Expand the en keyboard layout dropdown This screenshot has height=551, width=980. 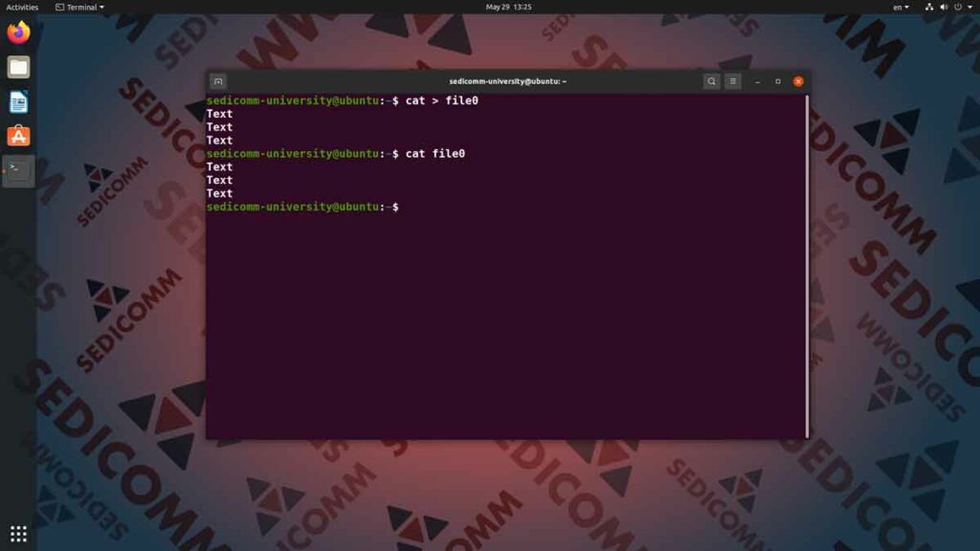point(901,7)
